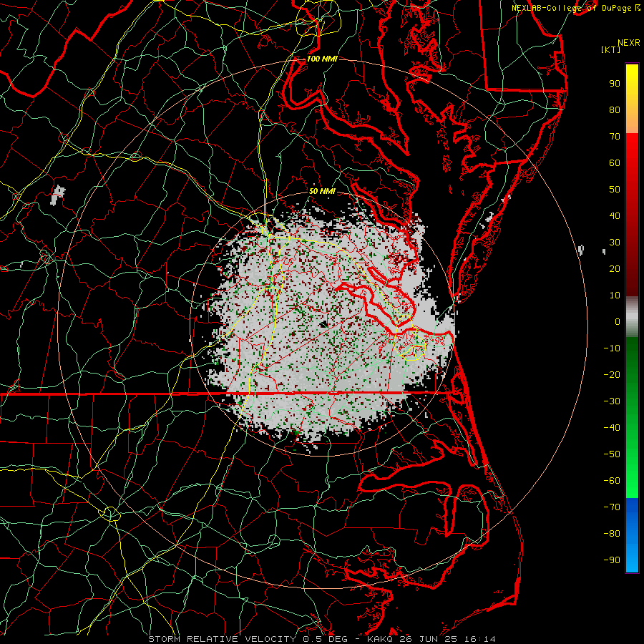Click the -20 value on the color scale
644x644 pixels.
point(612,375)
